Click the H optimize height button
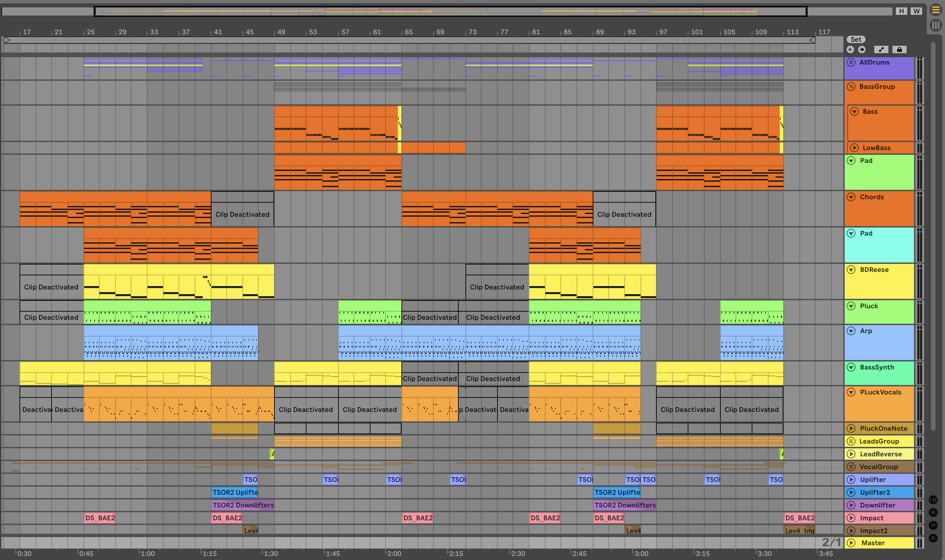The image size is (945, 560). click(x=901, y=11)
